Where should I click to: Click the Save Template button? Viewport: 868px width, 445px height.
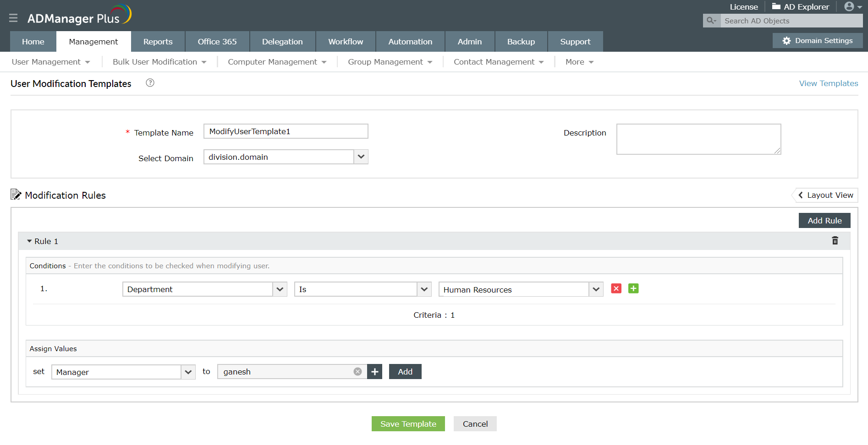(x=408, y=424)
